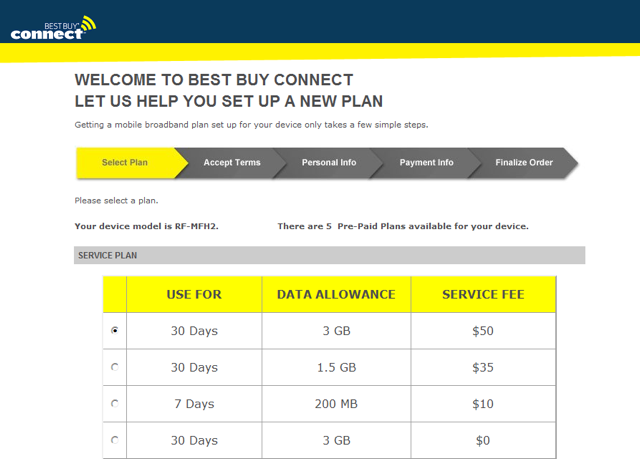Screen dimensions: 640x459
Task: Click the $35 service fee cell
Action: point(483,367)
